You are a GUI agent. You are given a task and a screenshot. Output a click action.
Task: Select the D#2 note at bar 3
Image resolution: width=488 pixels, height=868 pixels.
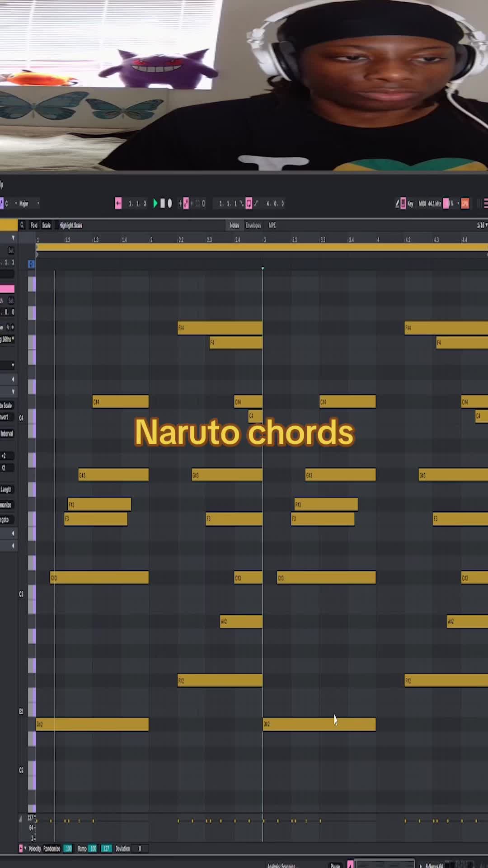[319, 724]
